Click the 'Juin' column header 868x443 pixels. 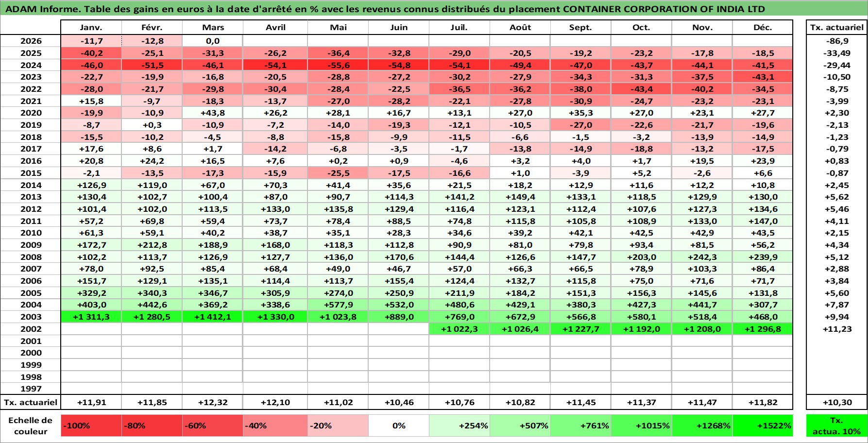point(399,27)
